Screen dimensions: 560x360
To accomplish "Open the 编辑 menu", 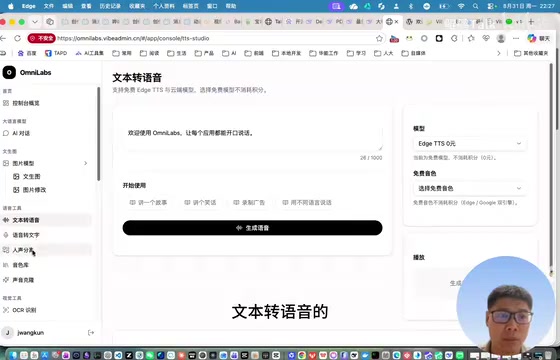I will coord(68,6).
